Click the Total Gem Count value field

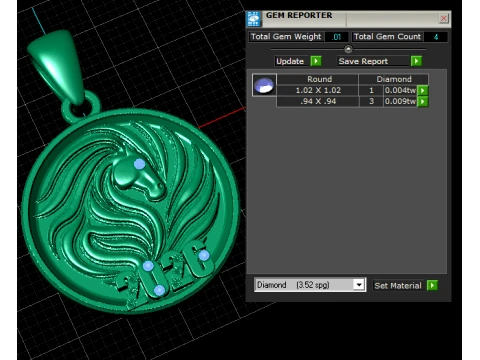[436, 37]
